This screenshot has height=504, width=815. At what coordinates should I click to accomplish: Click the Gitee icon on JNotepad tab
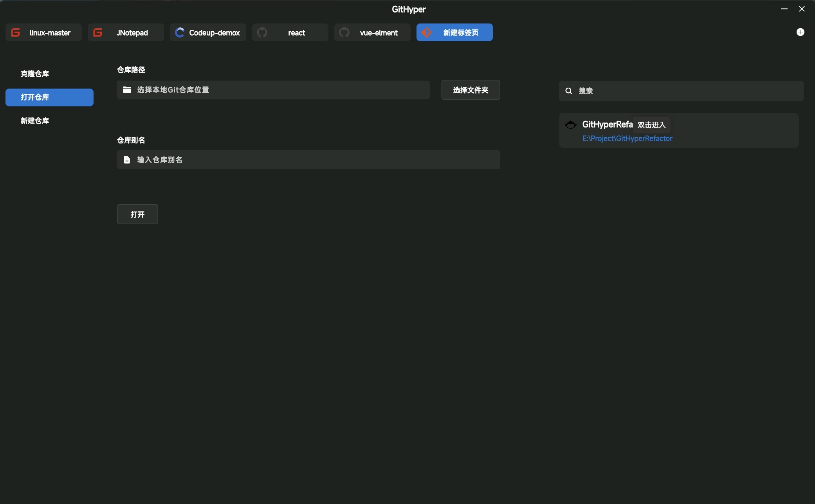(98, 32)
